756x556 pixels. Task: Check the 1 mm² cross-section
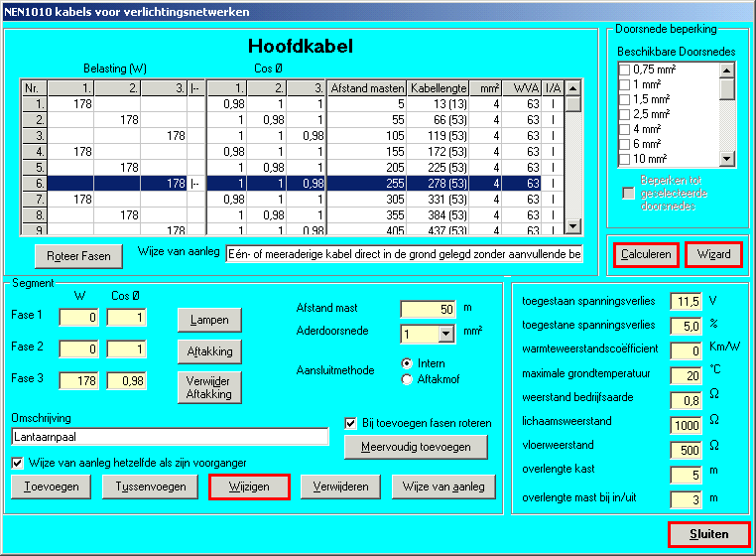click(624, 84)
